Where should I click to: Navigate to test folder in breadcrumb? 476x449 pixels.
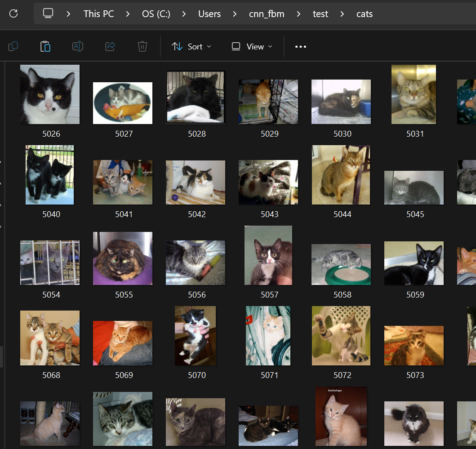point(320,14)
